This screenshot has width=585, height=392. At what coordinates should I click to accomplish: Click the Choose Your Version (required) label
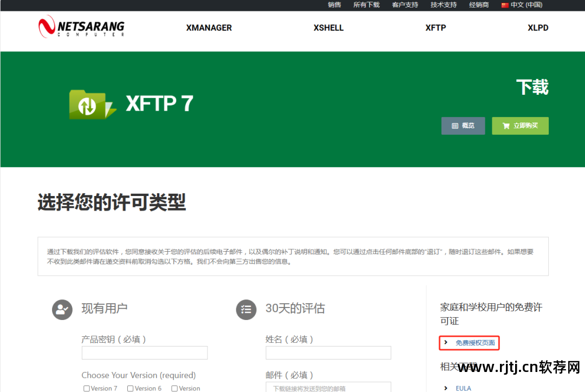pyautogui.click(x=139, y=375)
